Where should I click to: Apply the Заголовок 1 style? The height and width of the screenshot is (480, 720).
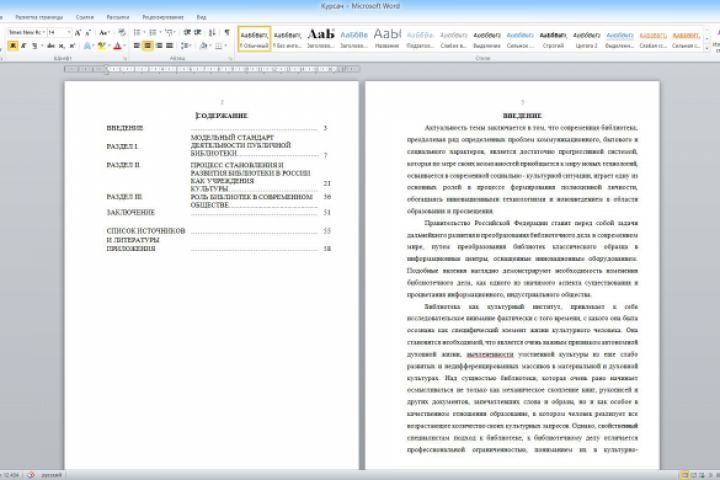pyautogui.click(x=321, y=39)
